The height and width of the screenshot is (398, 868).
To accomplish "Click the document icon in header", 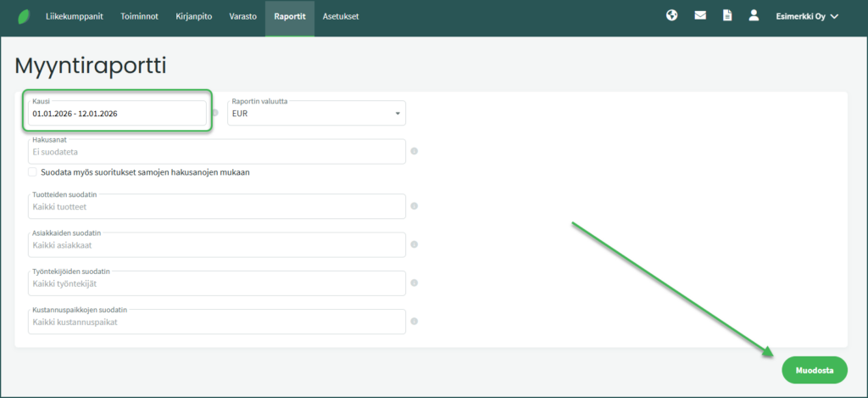I will point(726,15).
